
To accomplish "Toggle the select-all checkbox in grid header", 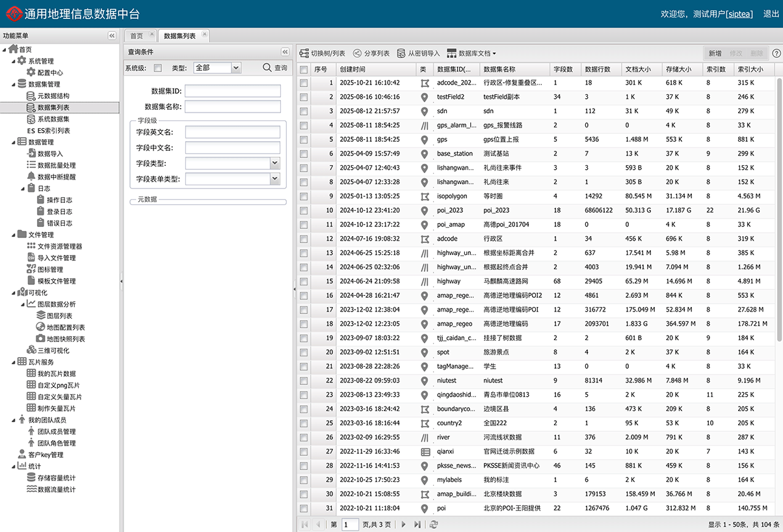I will [x=304, y=69].
